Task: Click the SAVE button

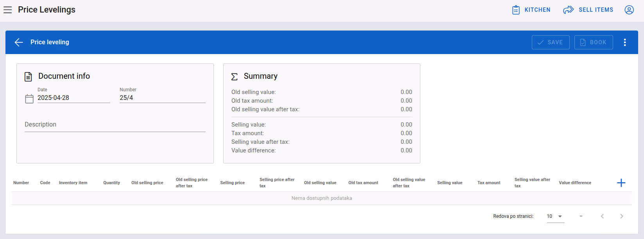Action: coord(551,42)
